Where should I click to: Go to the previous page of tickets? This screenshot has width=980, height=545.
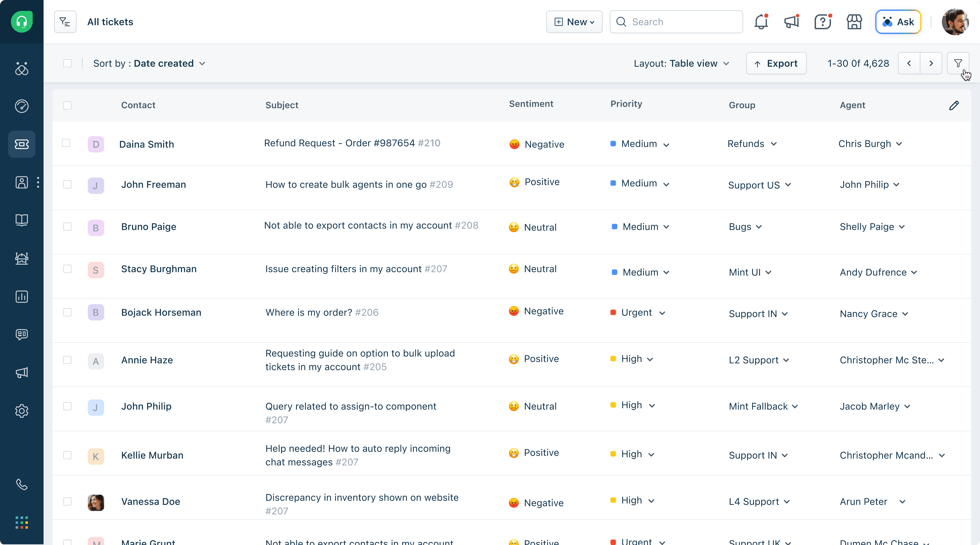[909, 63]
